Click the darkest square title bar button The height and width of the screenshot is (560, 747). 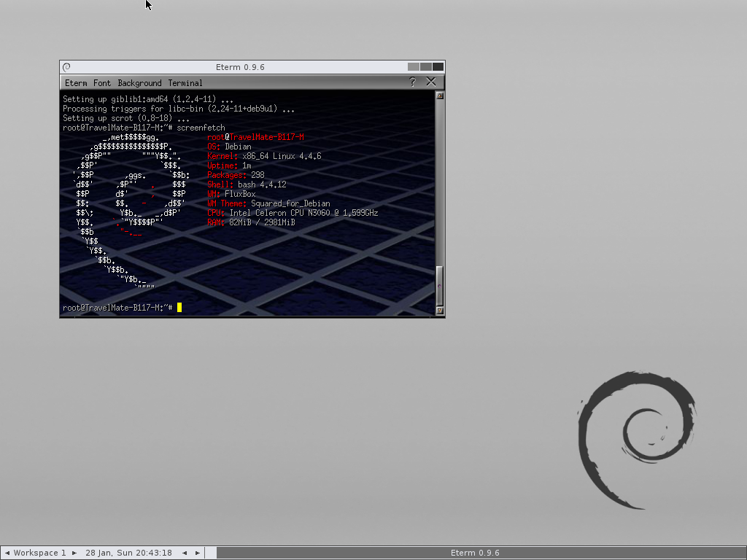pyautogui.click(x=438, y=67)
